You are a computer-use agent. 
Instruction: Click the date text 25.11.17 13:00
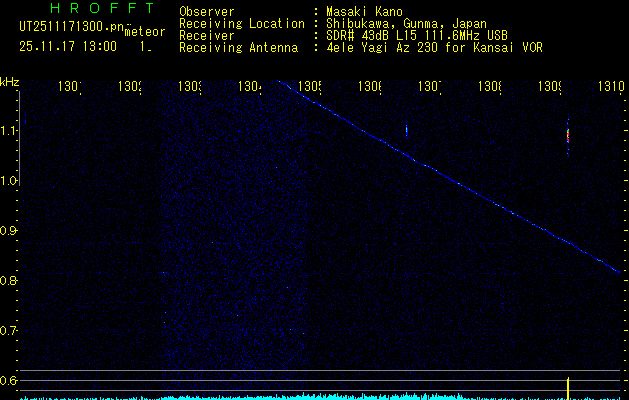68,46
